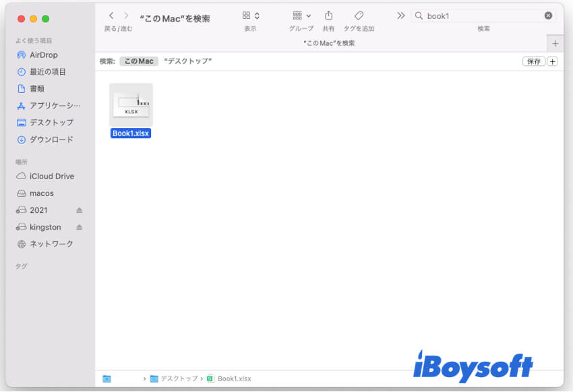Eject the 2021 drive
This screenshot has width=573, height=392.
(x=79, y=210)
